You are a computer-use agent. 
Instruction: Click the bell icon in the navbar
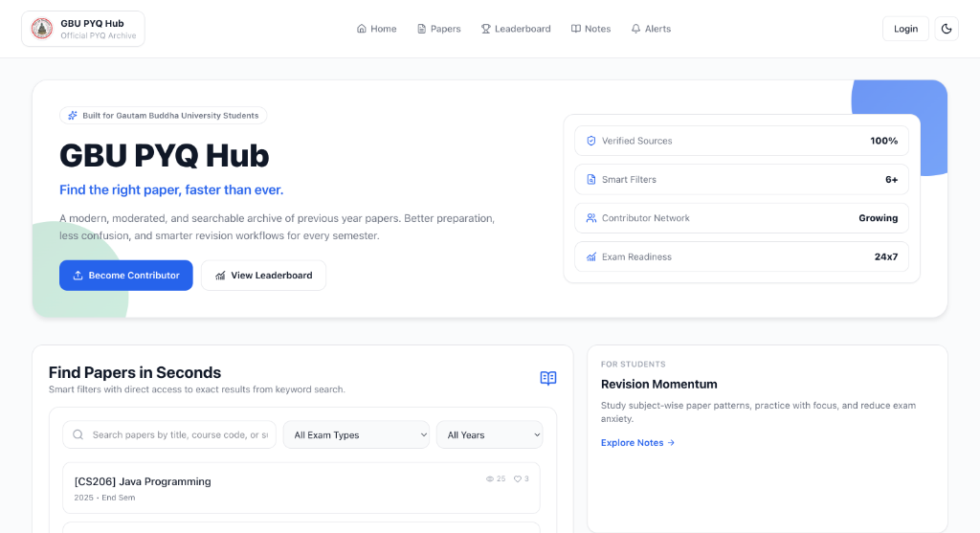click(635, 29)
